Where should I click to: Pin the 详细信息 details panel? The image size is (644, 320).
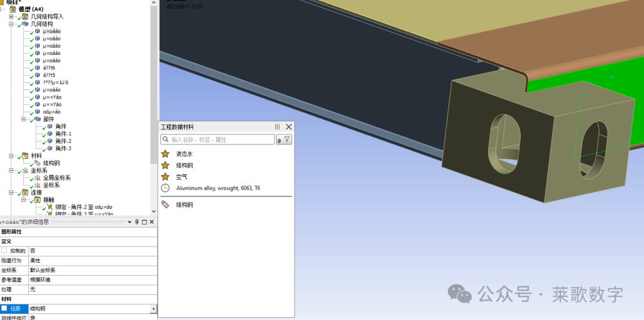point(137,222)
